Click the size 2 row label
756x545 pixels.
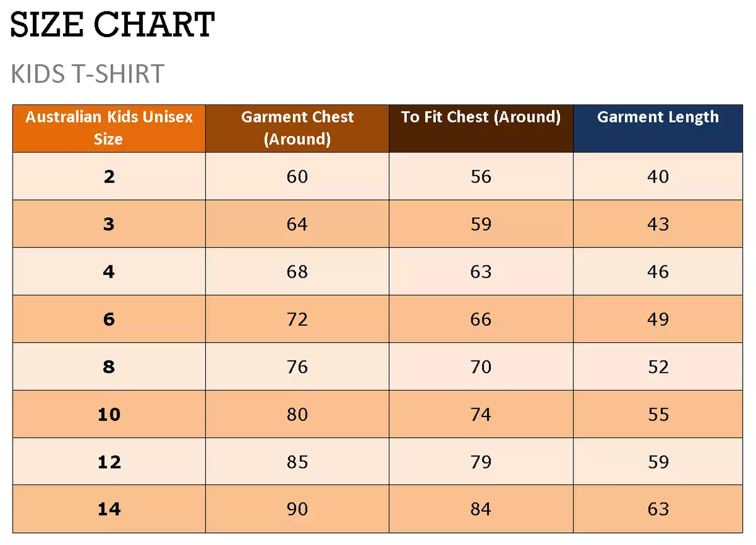coord(109,176)
